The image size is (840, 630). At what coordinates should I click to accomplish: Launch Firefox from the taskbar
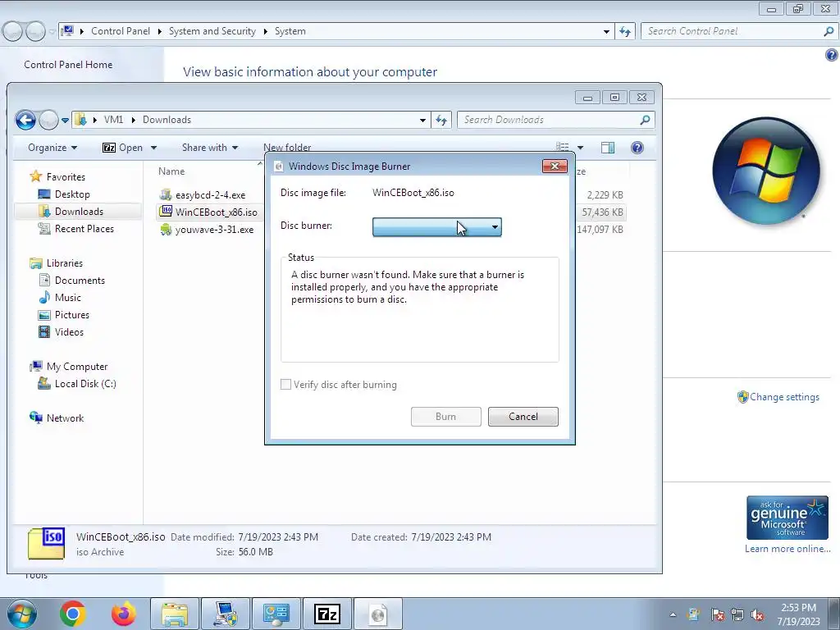pos(123,614)
